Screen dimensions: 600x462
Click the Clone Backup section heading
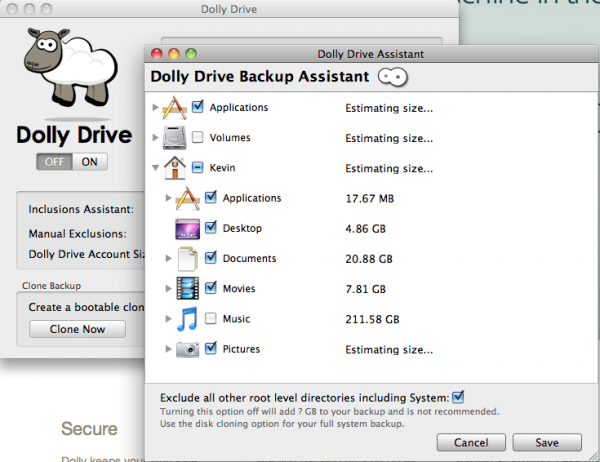(51, 286)
